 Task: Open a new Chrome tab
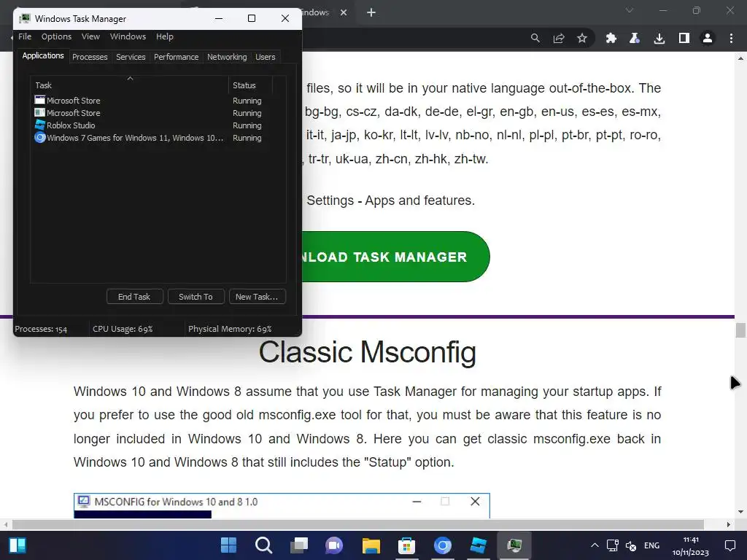tap(371, 12)
